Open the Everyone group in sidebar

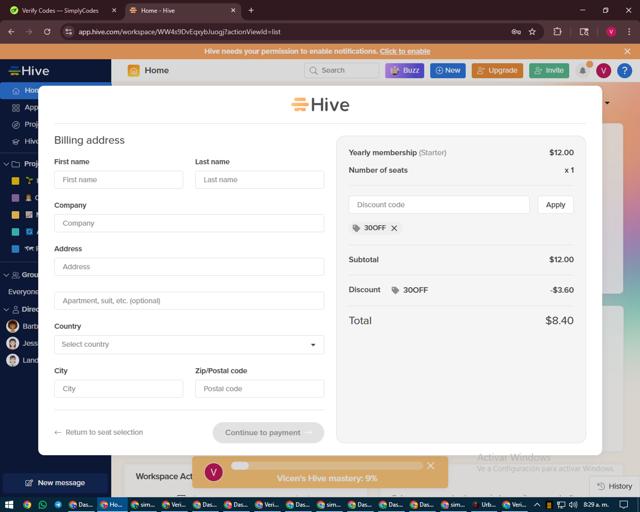tap(23, 292)
